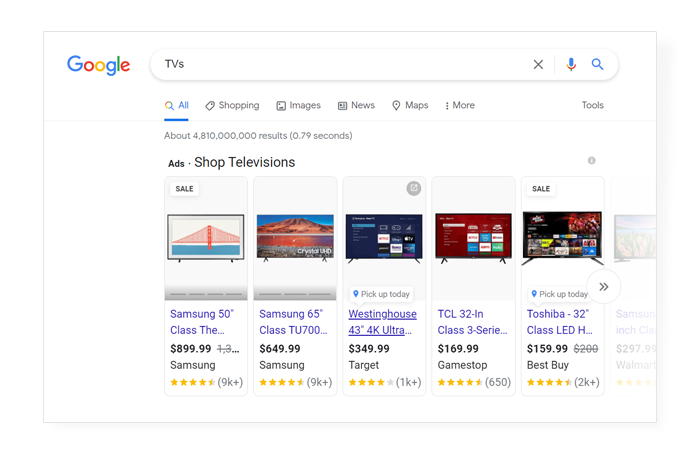The image size is (700, 454).
Task: Click the struck-through $200 price
Action: 586,349
